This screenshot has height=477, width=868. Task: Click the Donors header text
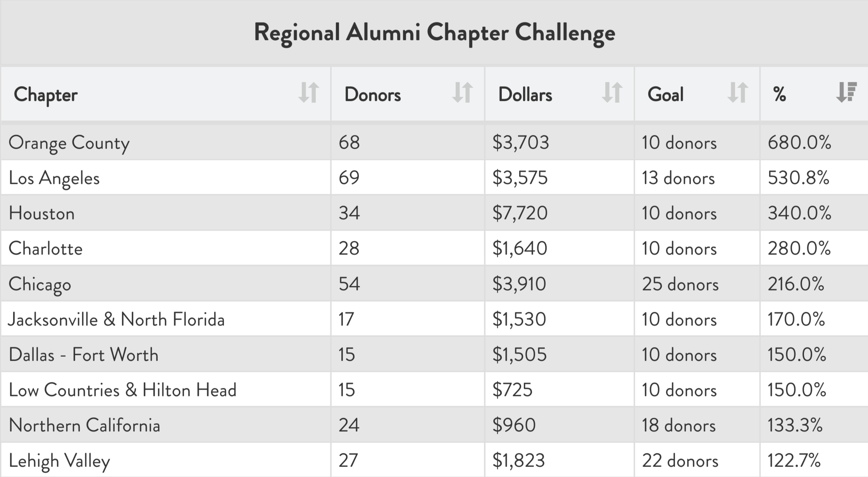(372, 94)
